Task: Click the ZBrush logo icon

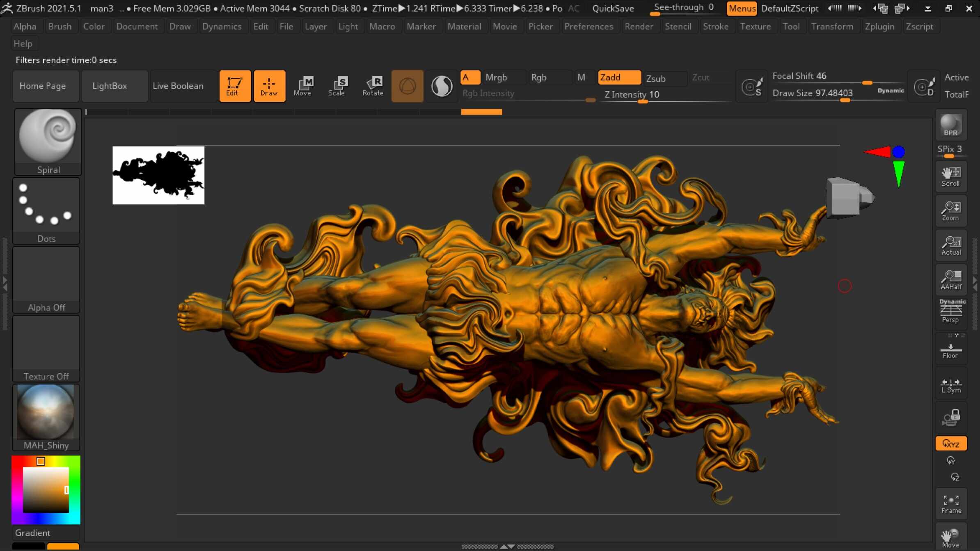Action: click(7, 8)
